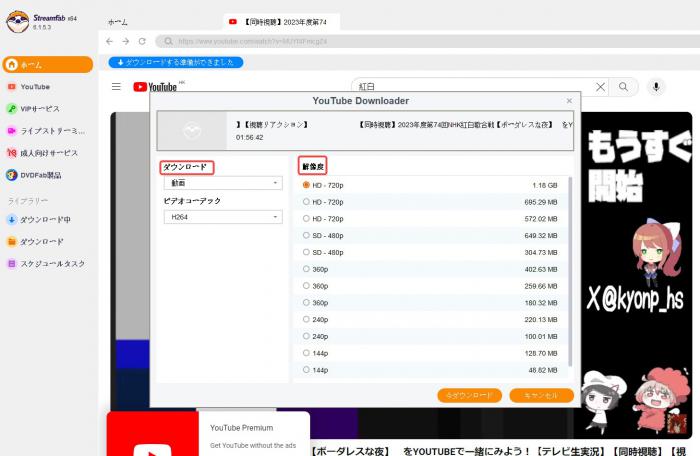This screenshot has width=700, height=456.
Task: Select 360p 259.66 MB option
Action: tap(430, 286)
